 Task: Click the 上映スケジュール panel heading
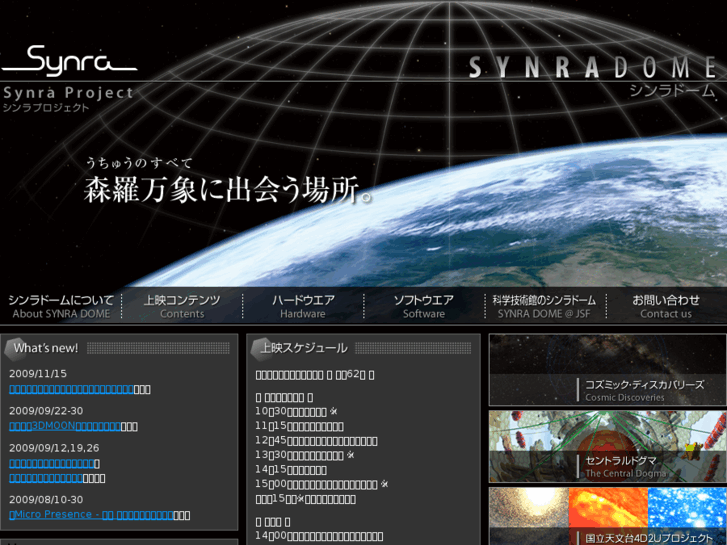(x=304, y=348)
